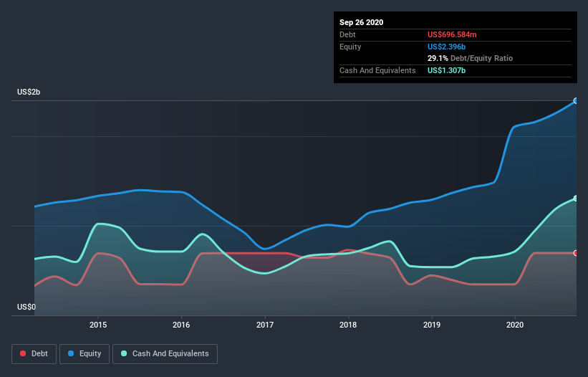Click the red Debt legend dot
The width and height of the screenshot is (588, 377).
click(23, 353)
